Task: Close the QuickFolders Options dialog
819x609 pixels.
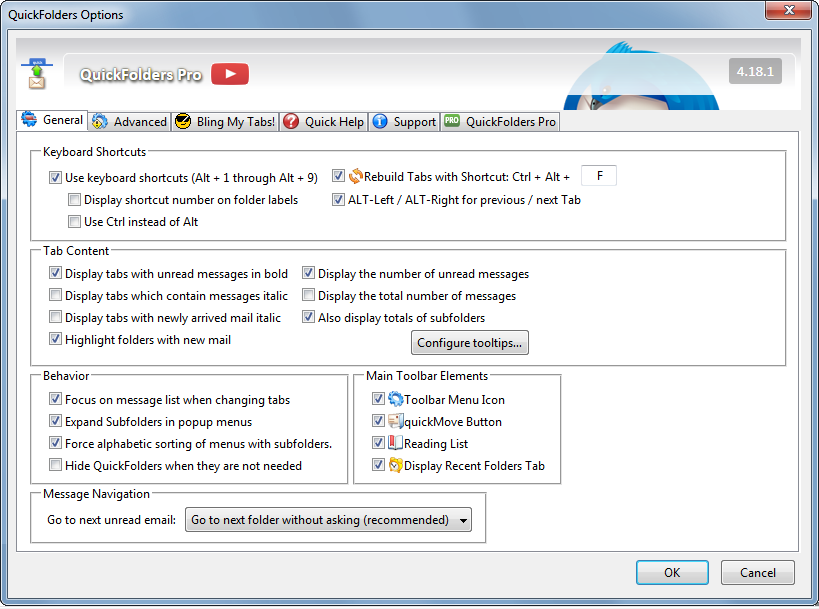Action: 789,10
